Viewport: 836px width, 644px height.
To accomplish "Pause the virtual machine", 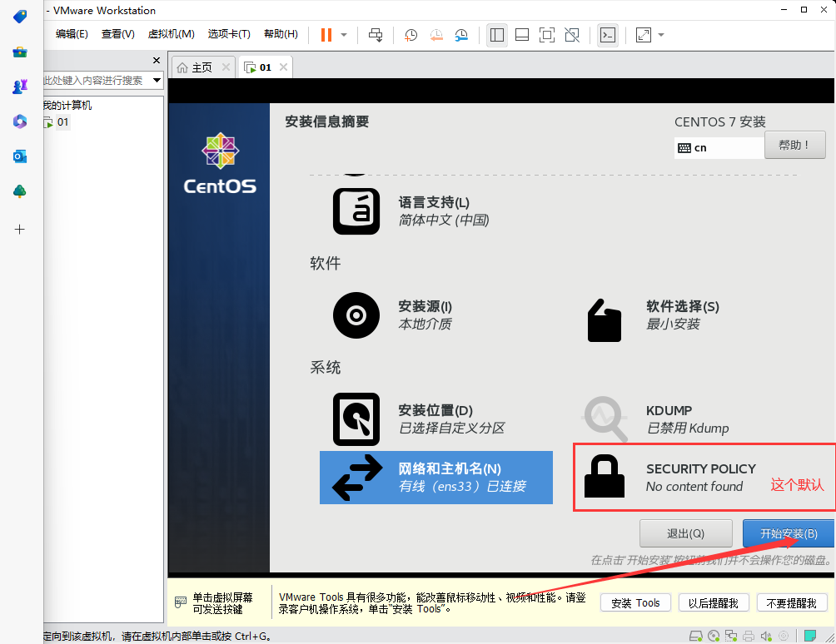I will [x=326, y=35].
